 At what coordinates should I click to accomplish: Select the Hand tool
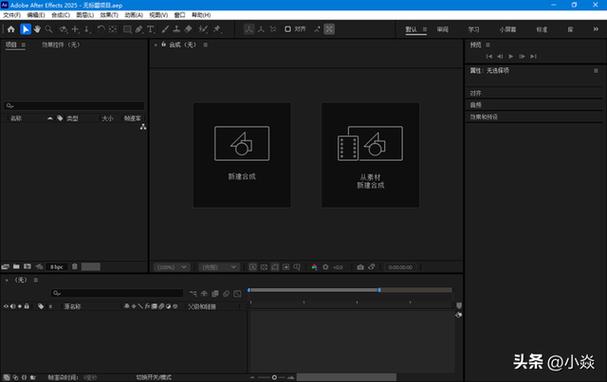click(x=37, y=29)
